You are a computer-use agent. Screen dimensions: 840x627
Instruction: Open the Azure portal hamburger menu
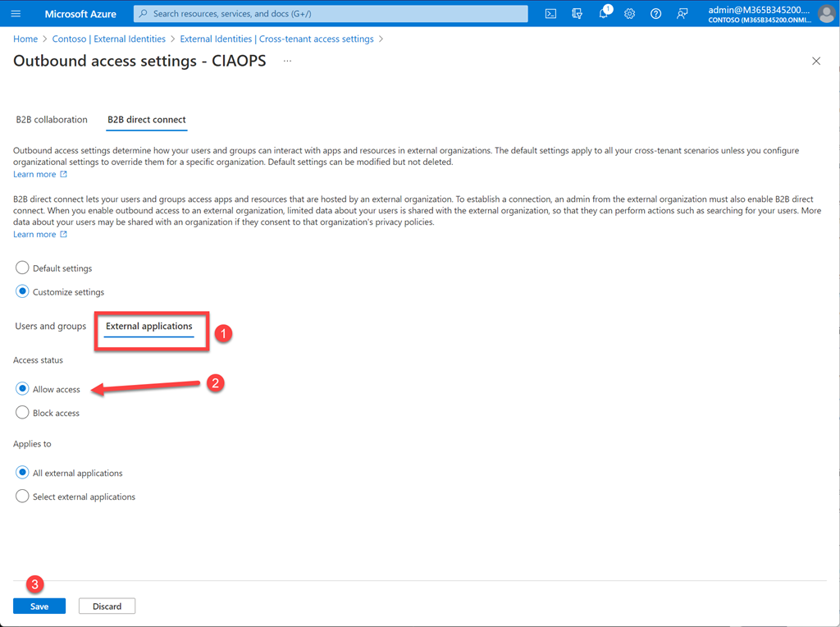point(16,14)
